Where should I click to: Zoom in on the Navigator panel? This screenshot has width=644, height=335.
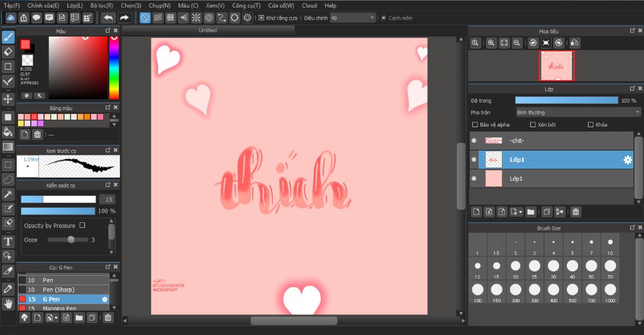490,43
